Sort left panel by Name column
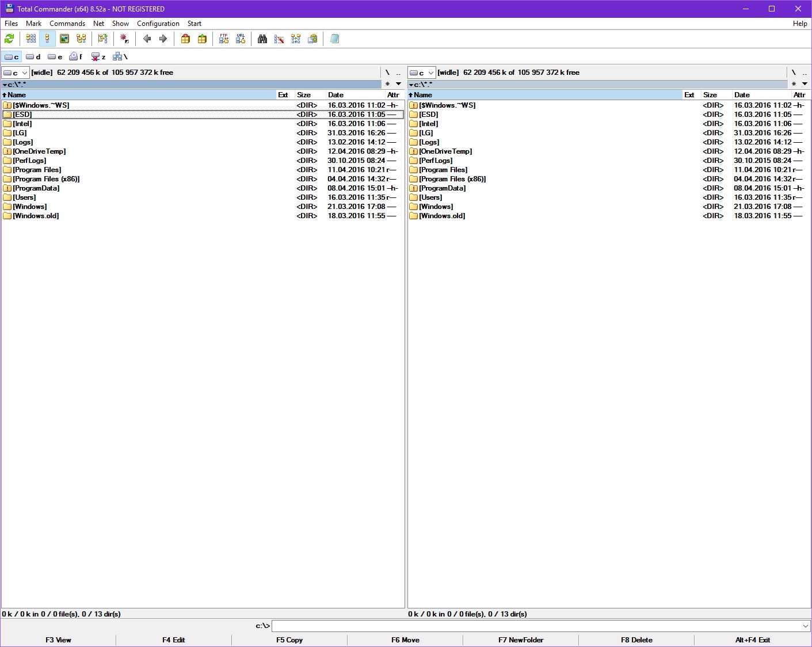 [139, 95]
